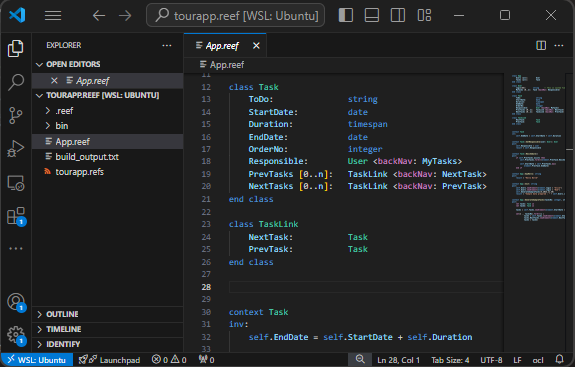Open build_output.txt file
575x367 pixels.
coord(107,157)
